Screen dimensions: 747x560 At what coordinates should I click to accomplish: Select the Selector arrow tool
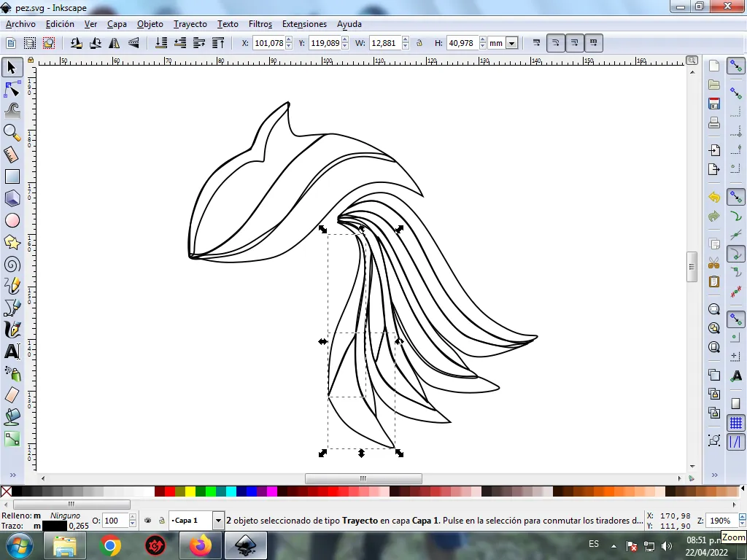[12, 67]
